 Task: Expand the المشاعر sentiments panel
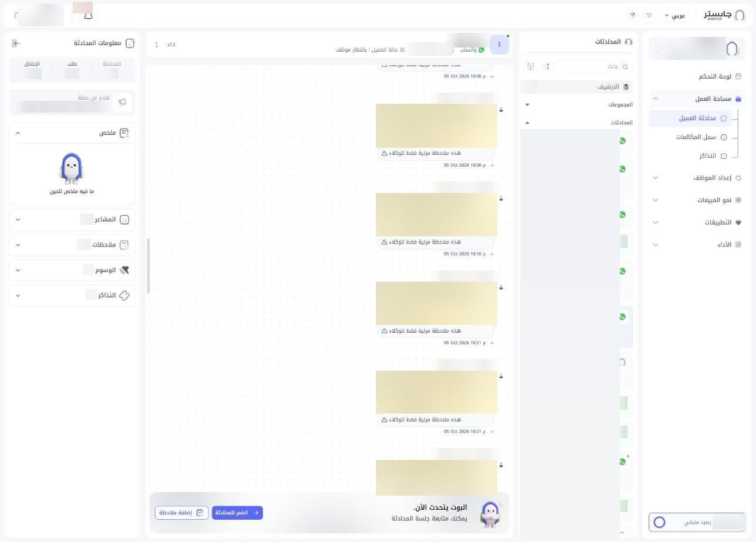[72, 219]
